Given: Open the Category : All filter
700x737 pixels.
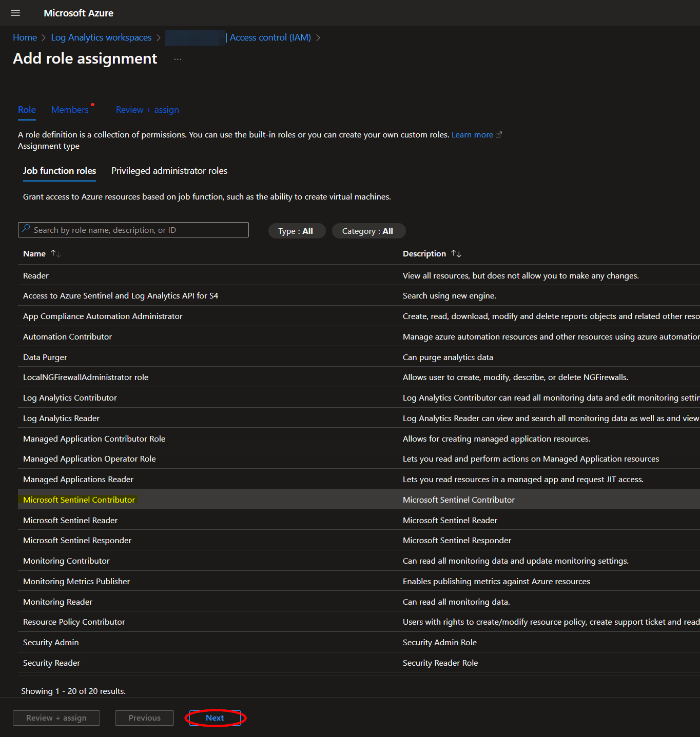Looking at the screenshot, I should (x=368, y=231).
